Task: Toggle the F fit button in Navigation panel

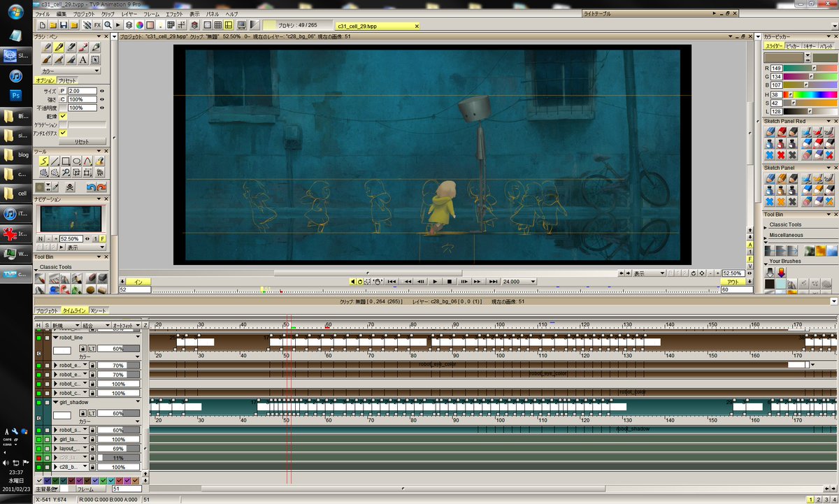Action: (x=103, y=238)
